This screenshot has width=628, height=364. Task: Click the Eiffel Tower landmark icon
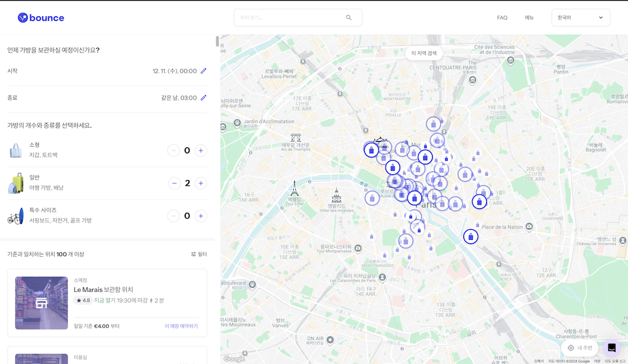295,188
